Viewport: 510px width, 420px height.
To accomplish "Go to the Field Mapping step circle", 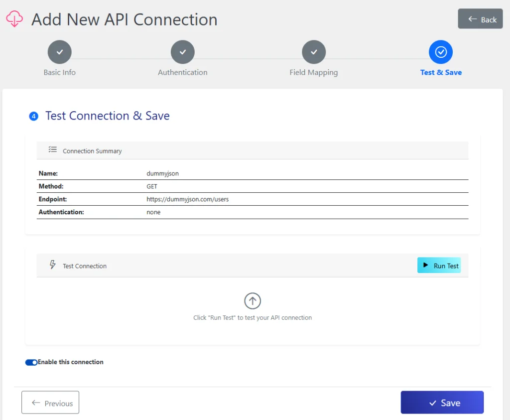I will (314, 52).
